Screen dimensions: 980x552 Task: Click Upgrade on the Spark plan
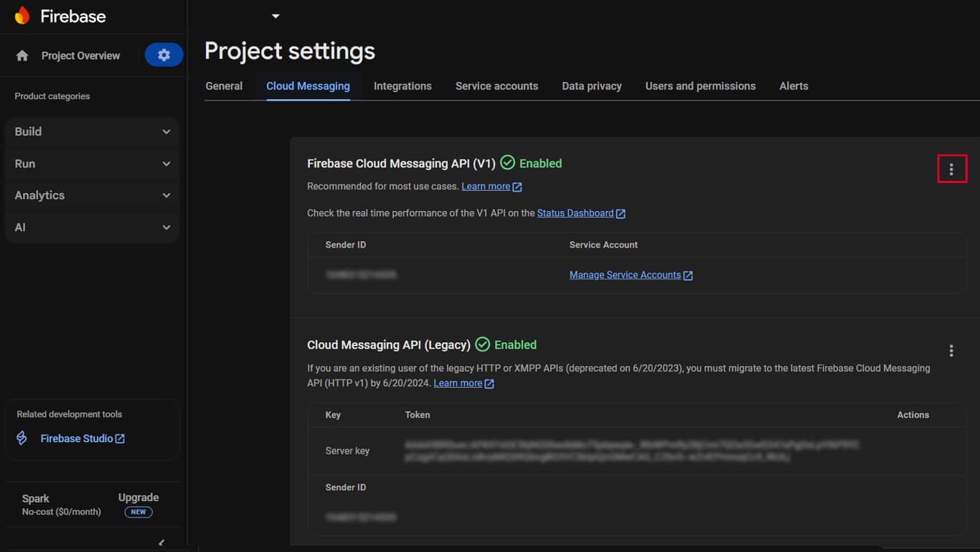(x=138, y=497)
